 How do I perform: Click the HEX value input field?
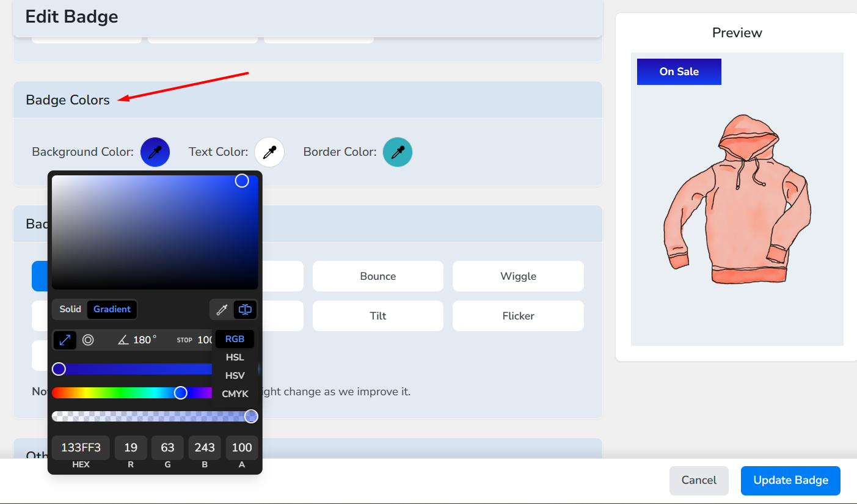tap(81, 448)
